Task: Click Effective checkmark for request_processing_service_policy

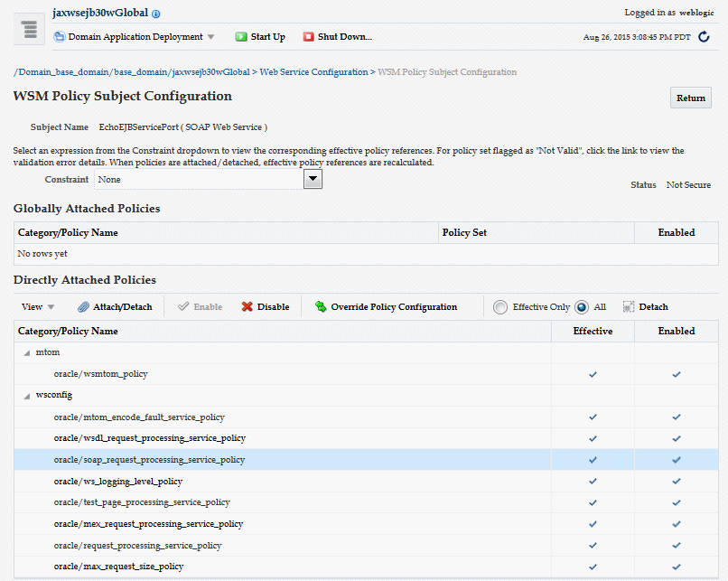Action: click(x=593, y=545)
